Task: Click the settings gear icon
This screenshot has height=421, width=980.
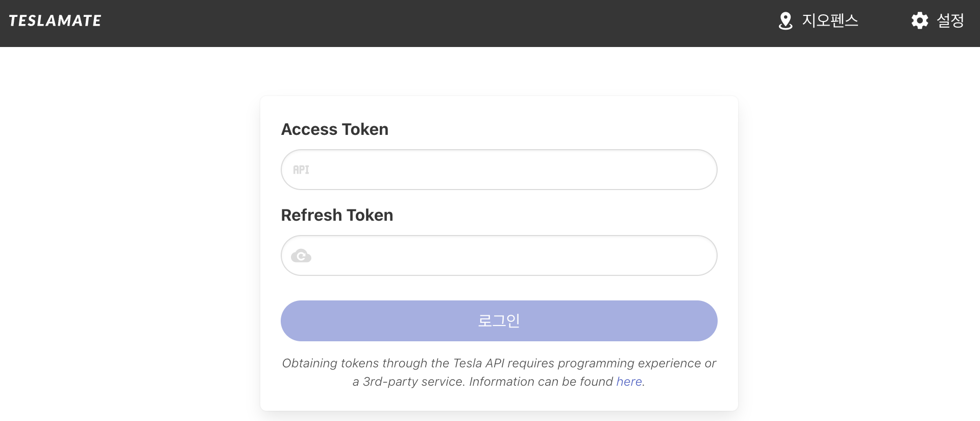Action: 919,20
